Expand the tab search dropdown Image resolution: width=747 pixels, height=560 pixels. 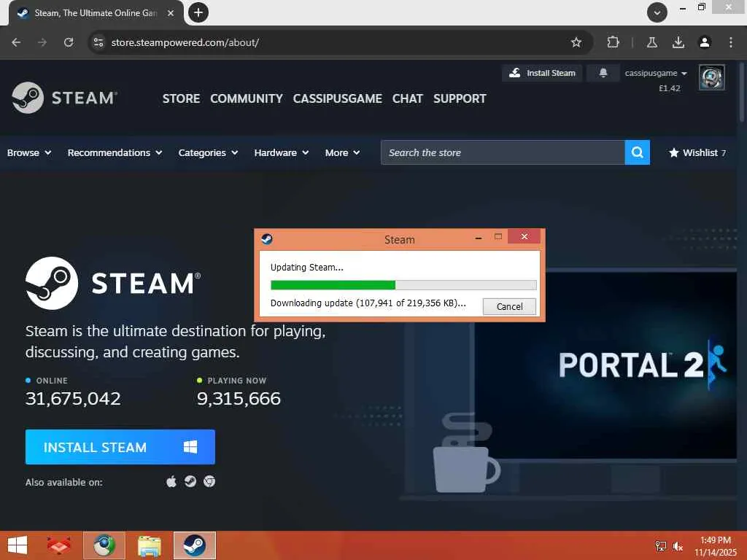657,12
